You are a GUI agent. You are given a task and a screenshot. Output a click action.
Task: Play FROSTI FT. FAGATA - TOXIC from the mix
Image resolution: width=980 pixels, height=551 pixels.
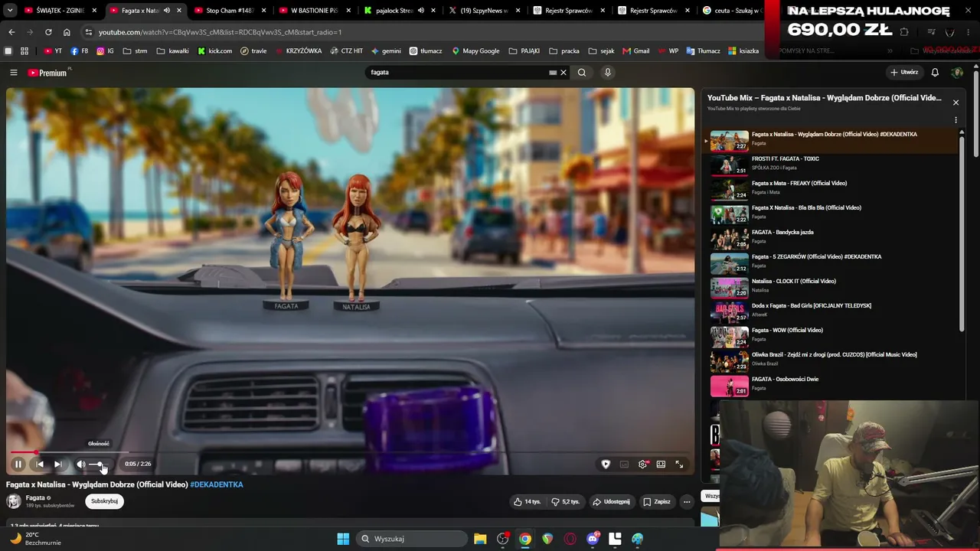tap(831, 165)
